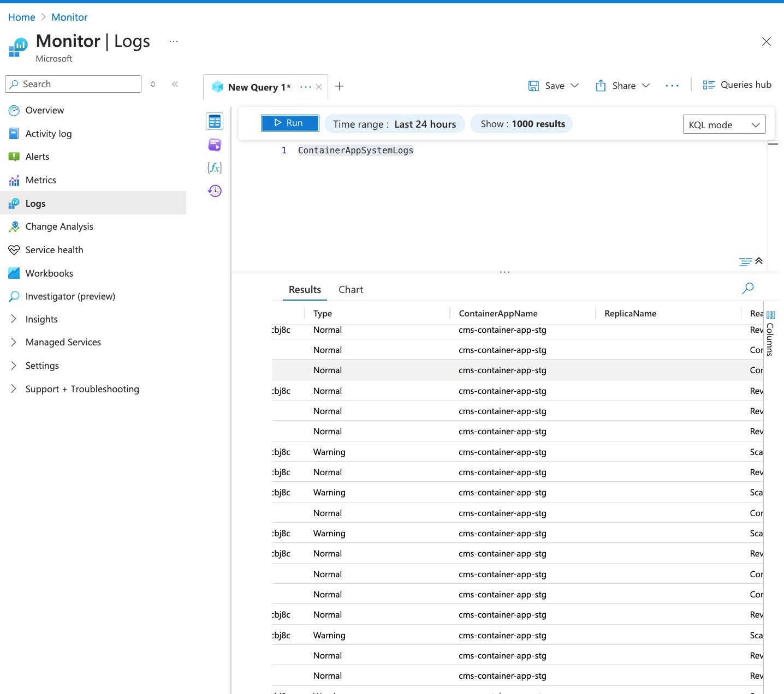Select Metrics in the sidebar
Screen dimensions: 784x694
pyautogui.click(x=40, y=180)
